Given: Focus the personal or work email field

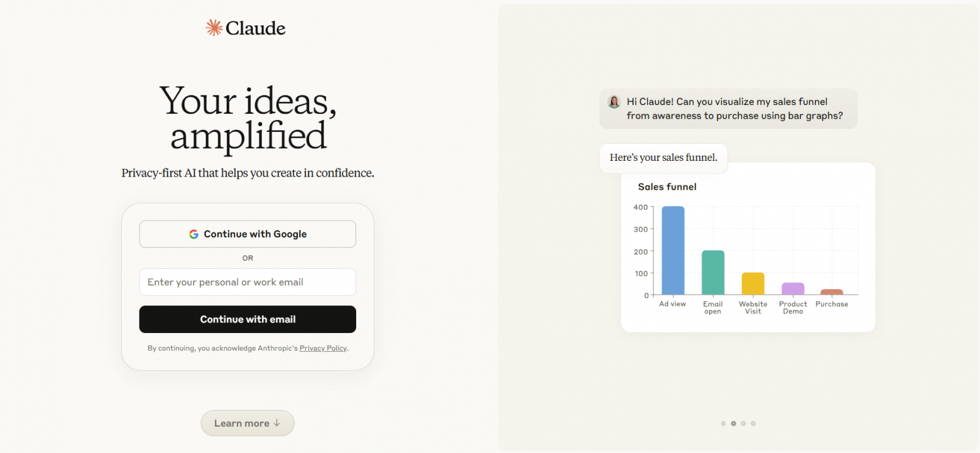Looking at the screenshot, I should coord(248,282).
